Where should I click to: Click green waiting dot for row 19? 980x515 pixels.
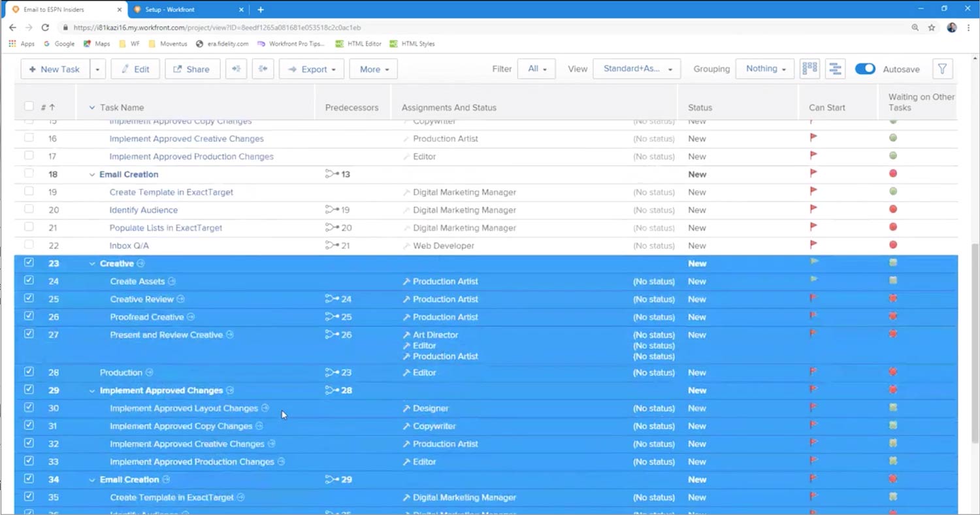pos(893,191)
